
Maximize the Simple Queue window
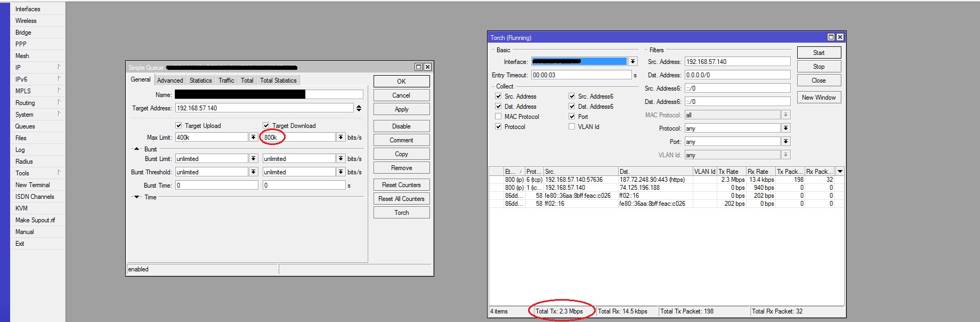418,67
